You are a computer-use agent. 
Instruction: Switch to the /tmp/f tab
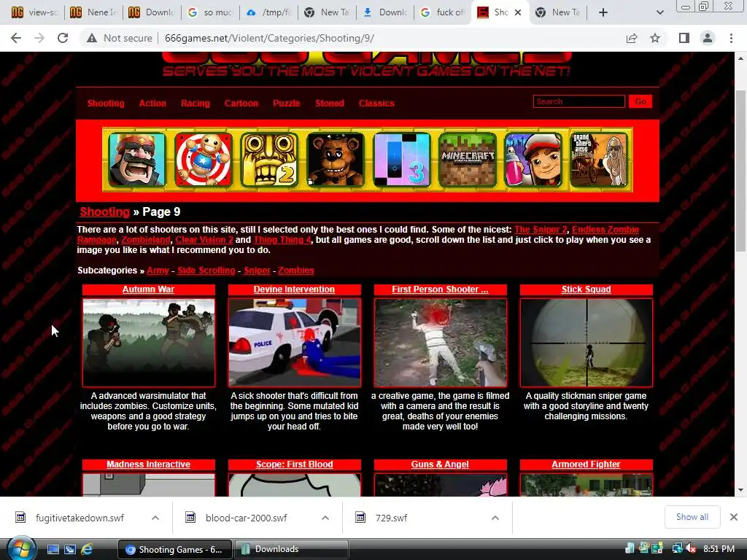point(268,12)
